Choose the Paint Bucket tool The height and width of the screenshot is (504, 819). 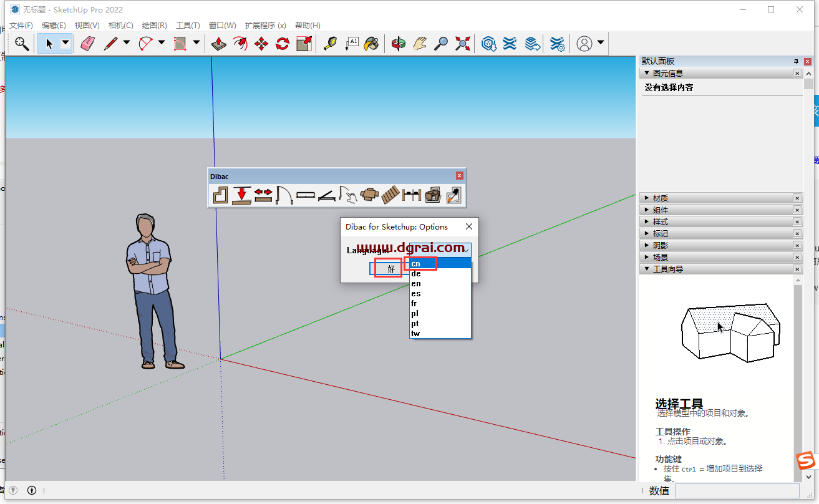[372, 44]
